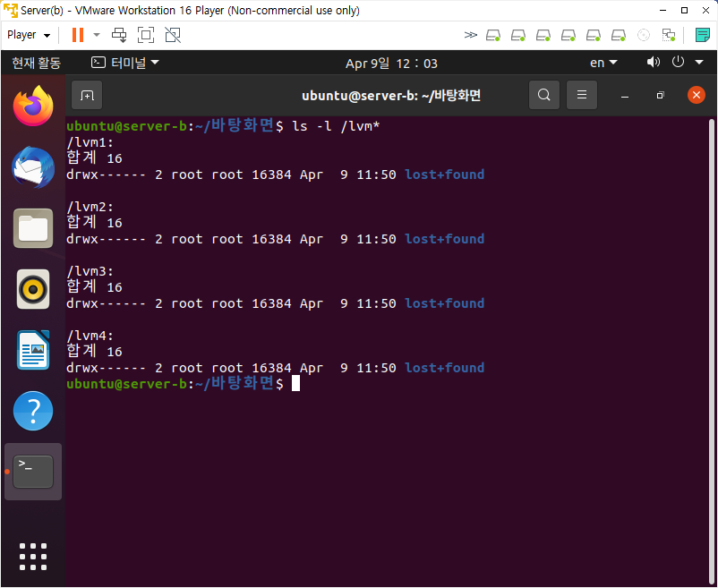Send Ctrl+Alt+Del to virtual machine

click(x=119, y=35)
